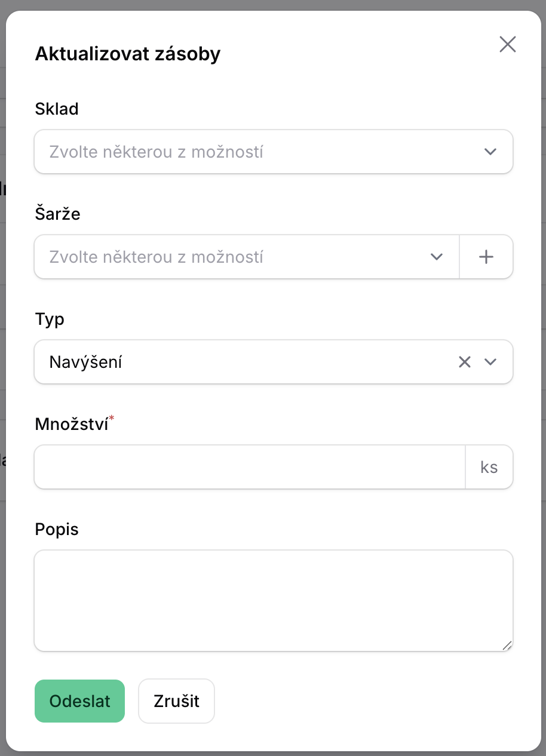
Task: Click the Typ field label
Action: coord(50,319)
